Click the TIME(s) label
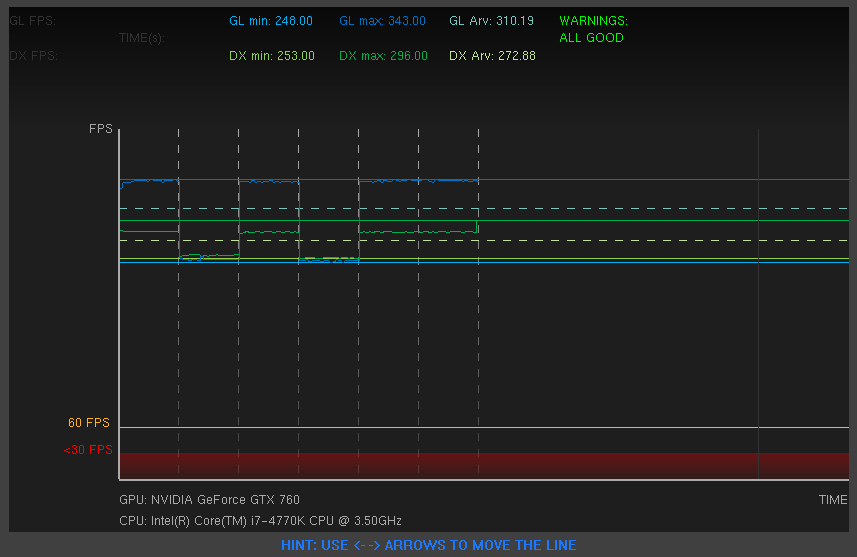The image size is (857, 557). click(142, 38)
